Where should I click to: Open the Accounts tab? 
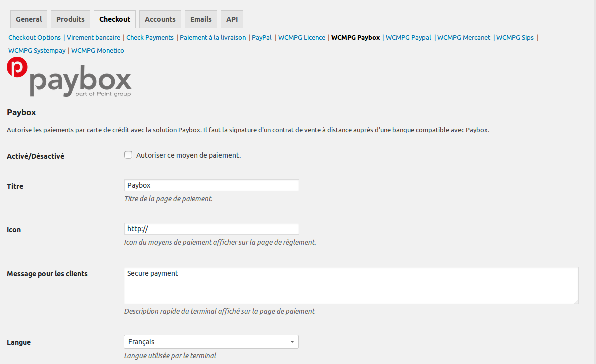[x=160, y=19]
